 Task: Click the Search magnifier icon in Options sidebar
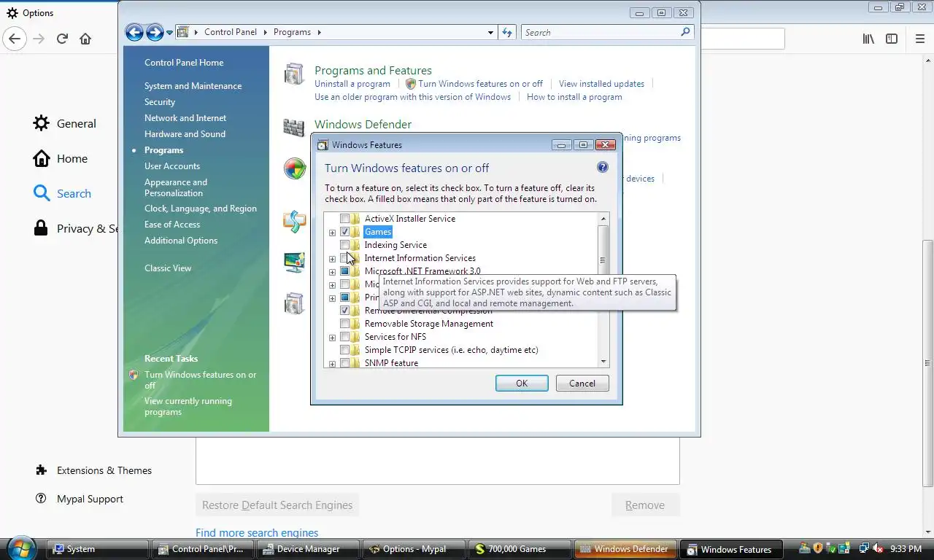point(42,193)
